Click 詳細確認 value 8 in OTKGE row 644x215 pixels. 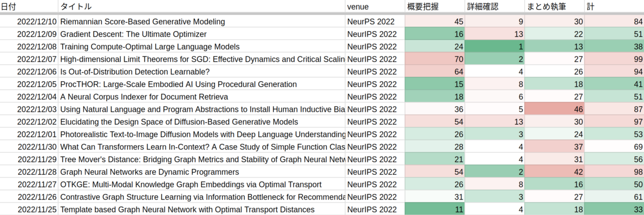pyautogui.click(x=494, y=184)
